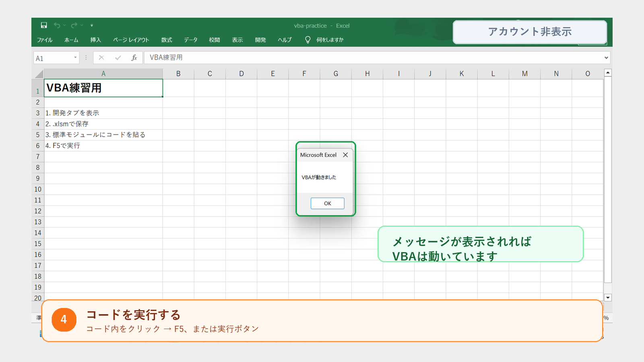The height and width of the screenshot is (362, 644).
Task: Click the vertical scrollbar up arrow
Action: 608,72
